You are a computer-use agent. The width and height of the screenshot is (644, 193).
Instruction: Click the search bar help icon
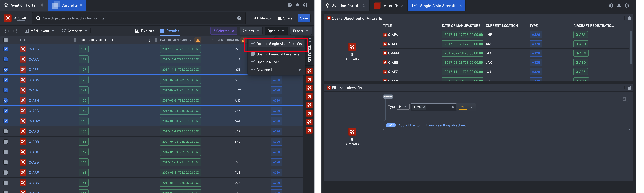(239, 18)
